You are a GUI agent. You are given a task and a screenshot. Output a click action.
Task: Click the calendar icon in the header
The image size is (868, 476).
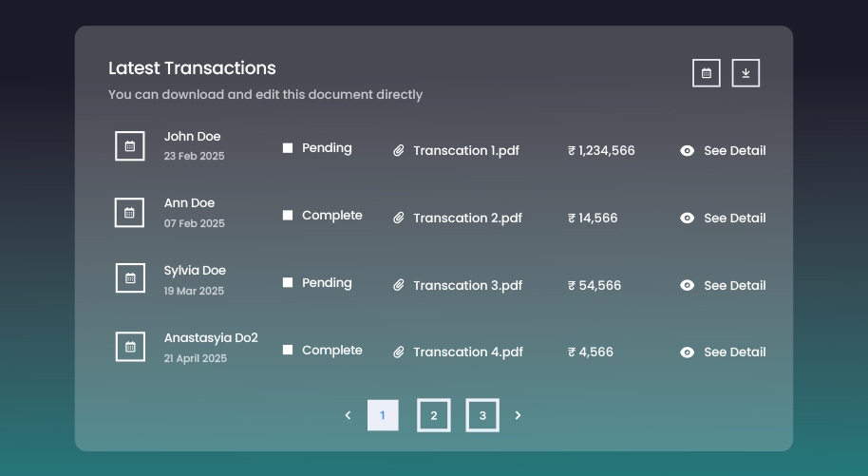coord(707,73)
